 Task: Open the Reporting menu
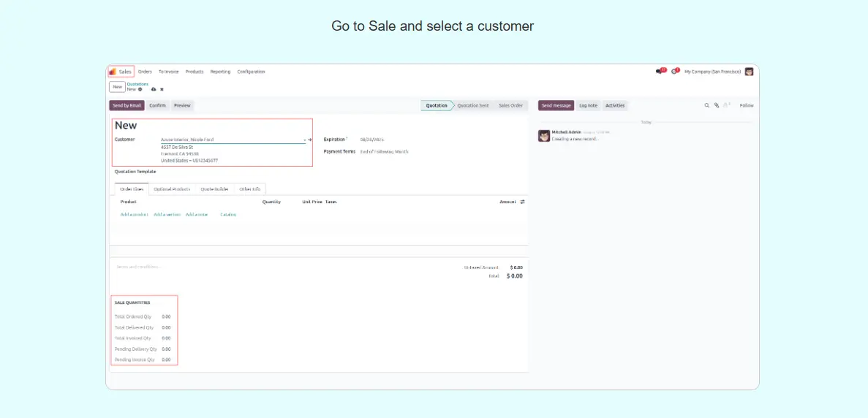pyautogui.click(x=220, y=72)
